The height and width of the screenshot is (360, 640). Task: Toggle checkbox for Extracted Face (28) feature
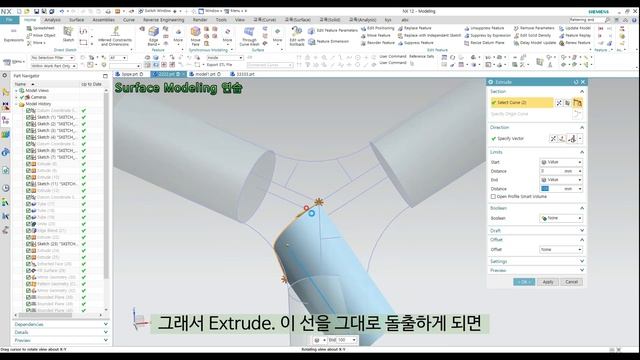click(28, 264)
